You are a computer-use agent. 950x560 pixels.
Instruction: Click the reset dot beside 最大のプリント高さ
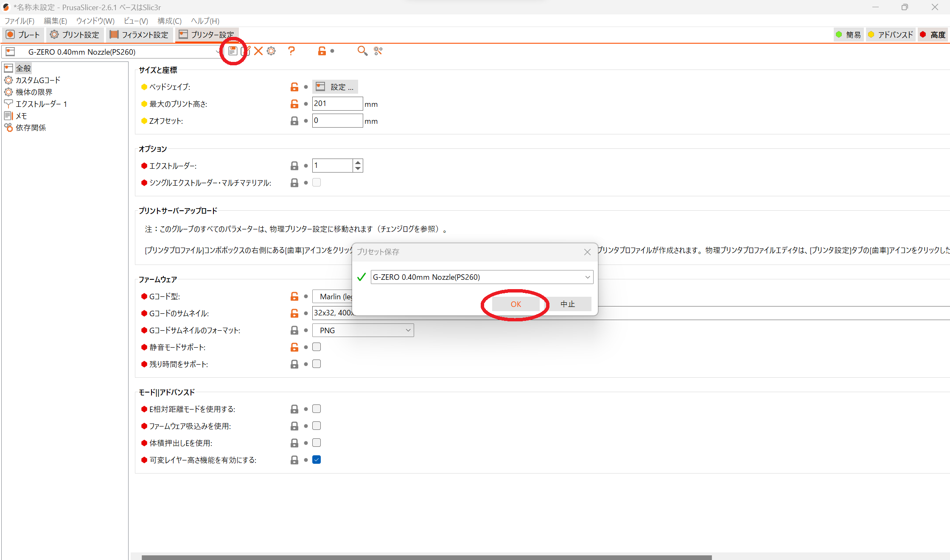click(x=306, y=104)
